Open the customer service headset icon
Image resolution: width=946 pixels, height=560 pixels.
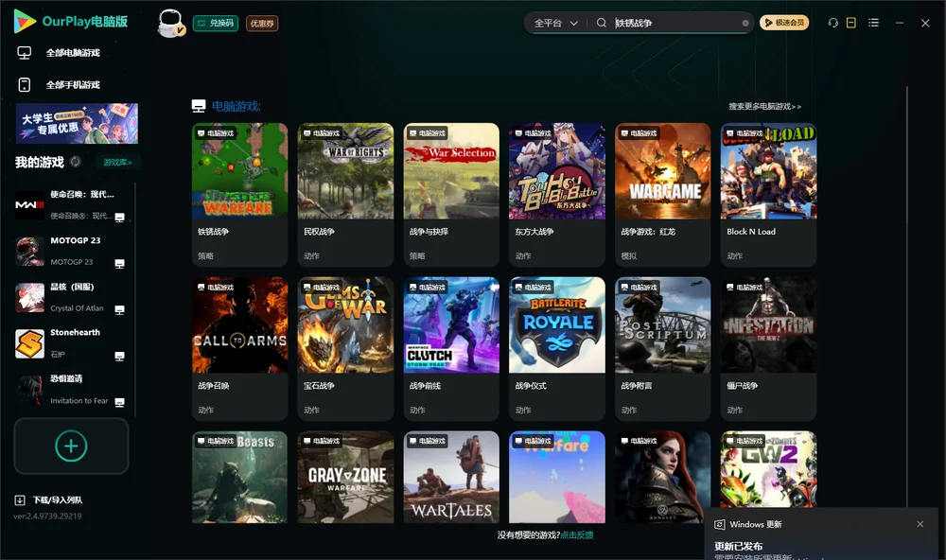click(832, 23)
